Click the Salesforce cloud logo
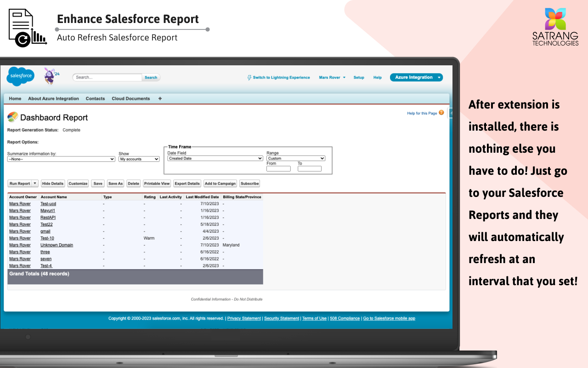The image size is (588, 368). pyautogui.click(x=20, y=76)
